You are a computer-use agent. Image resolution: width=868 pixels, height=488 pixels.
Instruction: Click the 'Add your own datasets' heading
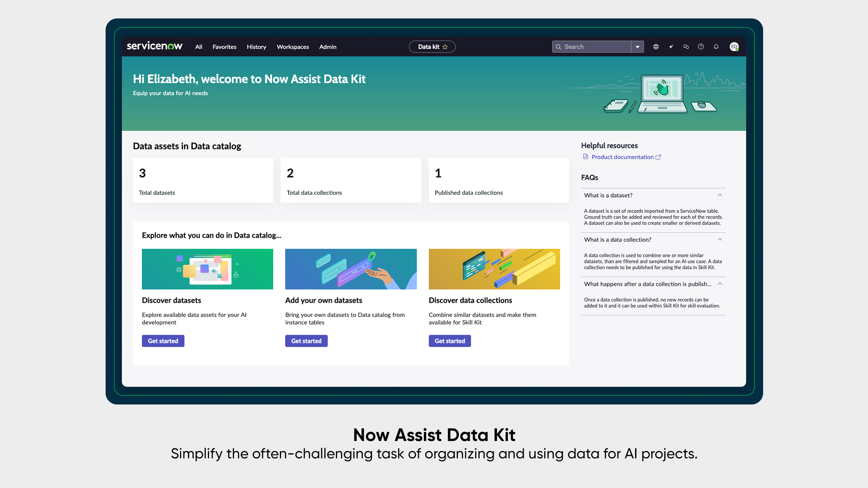323,300
